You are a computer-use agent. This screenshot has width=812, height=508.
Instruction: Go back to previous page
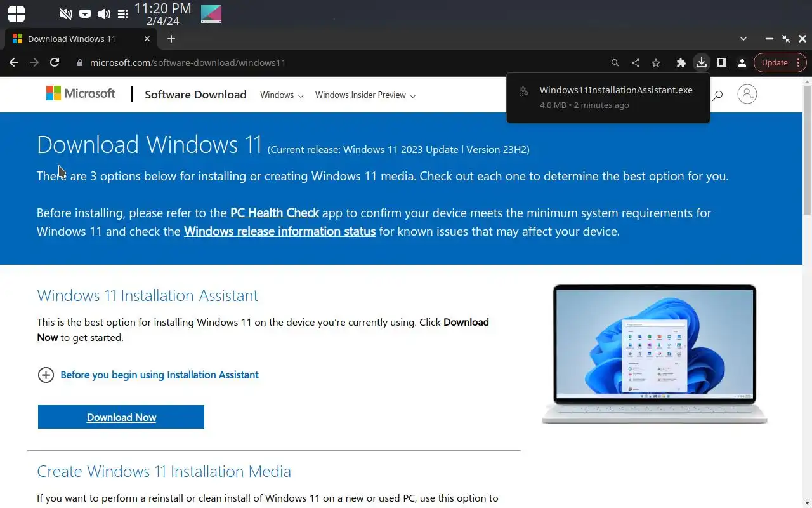coord(14,62)
